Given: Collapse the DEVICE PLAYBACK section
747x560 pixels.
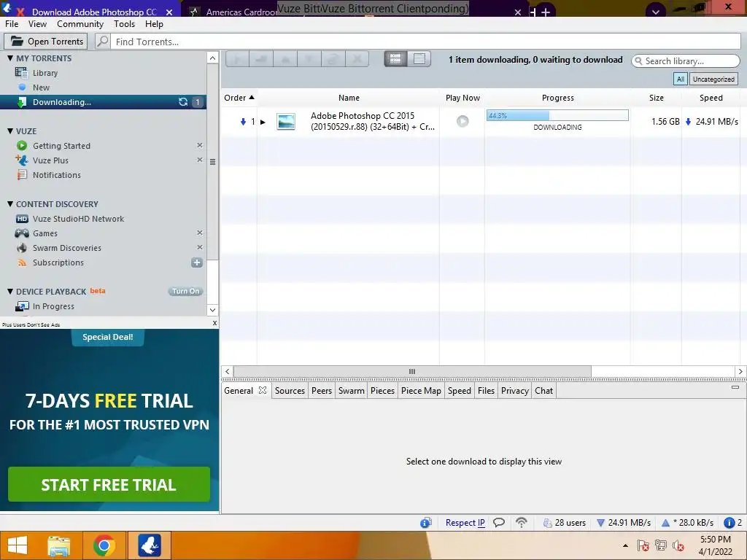Looking at the screenshot, I should pos(10,291).
